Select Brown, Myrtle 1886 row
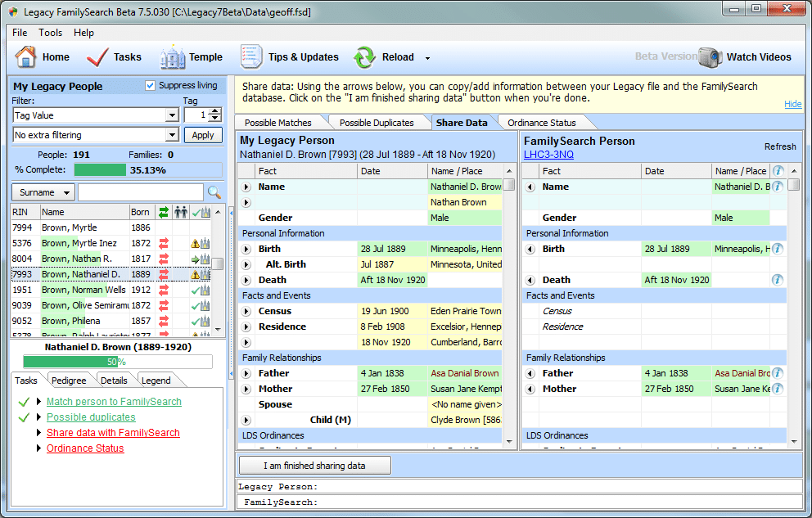The height and width of the screenshot is (518, 812). pos(111,227)
